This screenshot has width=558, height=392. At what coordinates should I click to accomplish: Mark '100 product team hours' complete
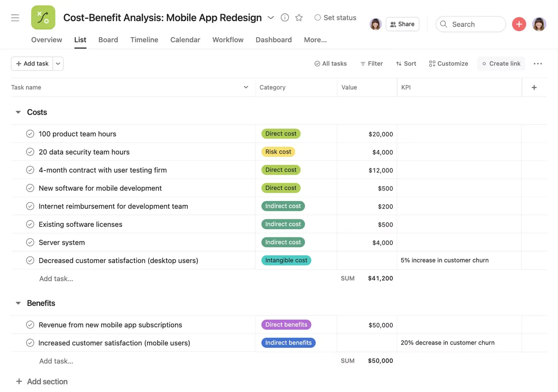tap(30, 134)
